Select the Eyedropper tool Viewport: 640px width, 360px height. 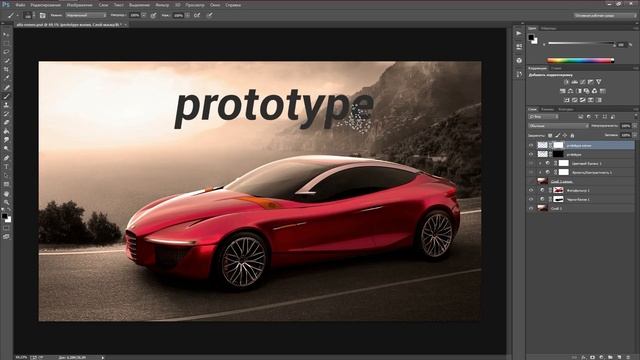pyautogui.click(x=6, y=78)
